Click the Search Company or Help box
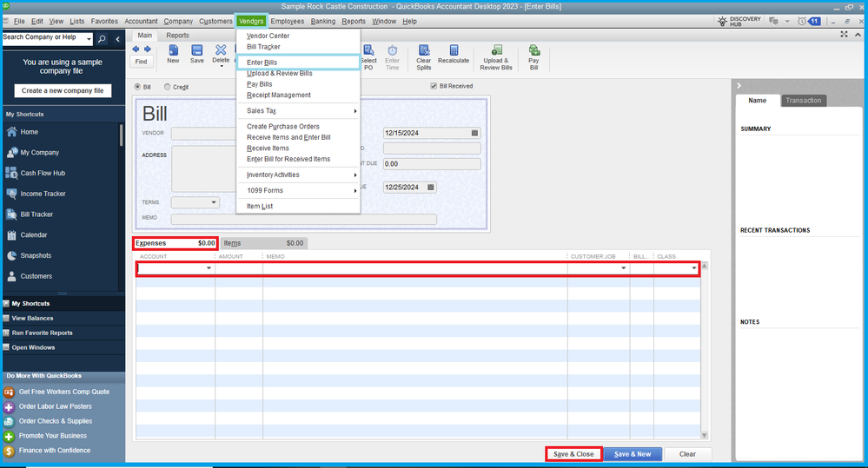Viewport: 868px width, 468px height. click(43, 37)
